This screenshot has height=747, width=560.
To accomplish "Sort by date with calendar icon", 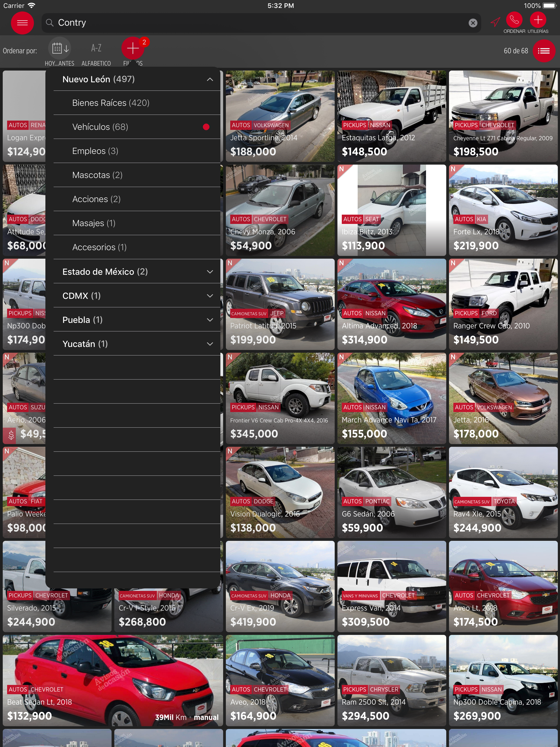I will pyautogui.click(x=60, y=48).
